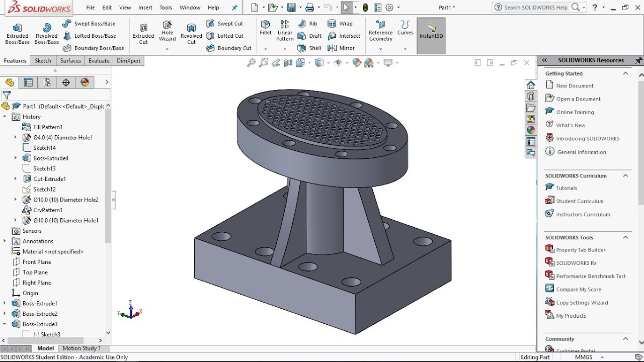The height and width of the screenshot is (362, 644).
Task: Choose the Lofted Cut tool
Action: point(225,36)
